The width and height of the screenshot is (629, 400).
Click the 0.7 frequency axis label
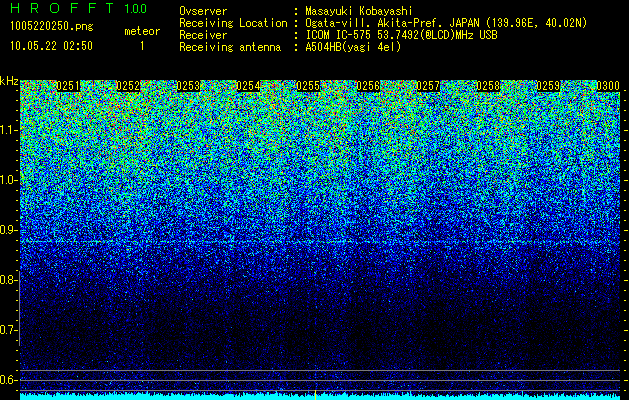(8, 330)
